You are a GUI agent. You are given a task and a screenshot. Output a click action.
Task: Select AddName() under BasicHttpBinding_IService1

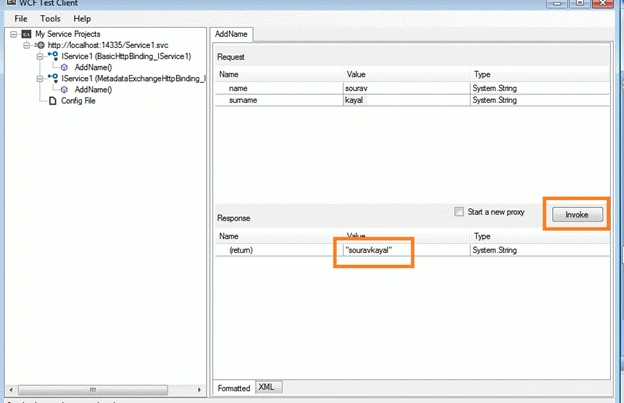[x=94, y=68]
